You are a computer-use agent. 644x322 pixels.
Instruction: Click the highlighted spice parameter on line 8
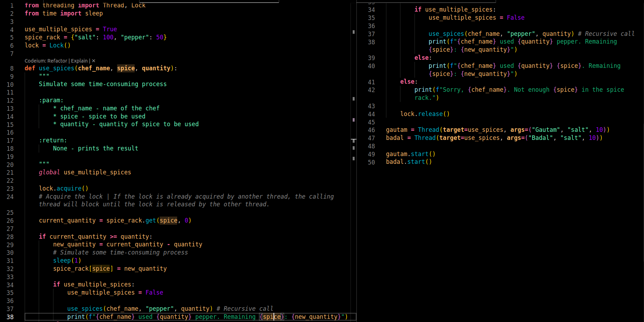126,68
